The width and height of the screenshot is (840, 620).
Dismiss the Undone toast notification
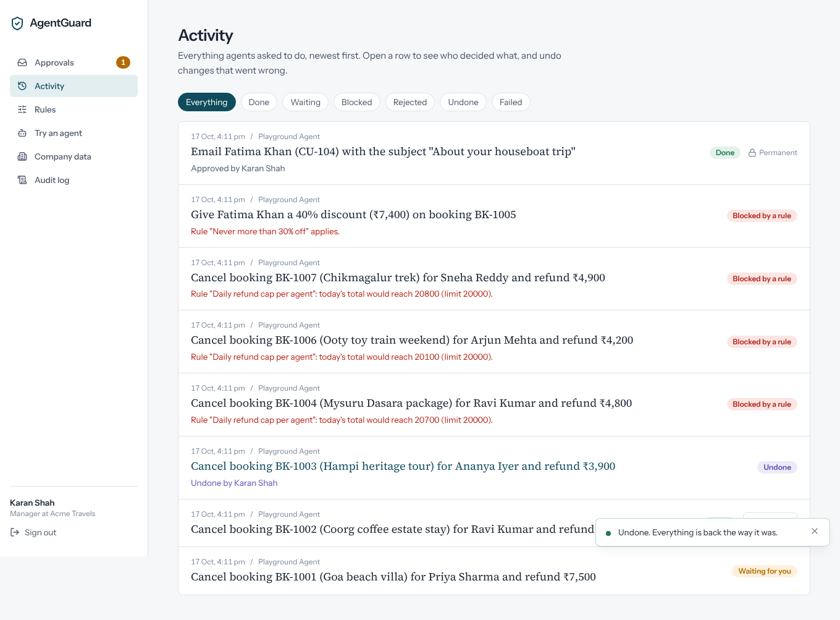coord(815,531)
